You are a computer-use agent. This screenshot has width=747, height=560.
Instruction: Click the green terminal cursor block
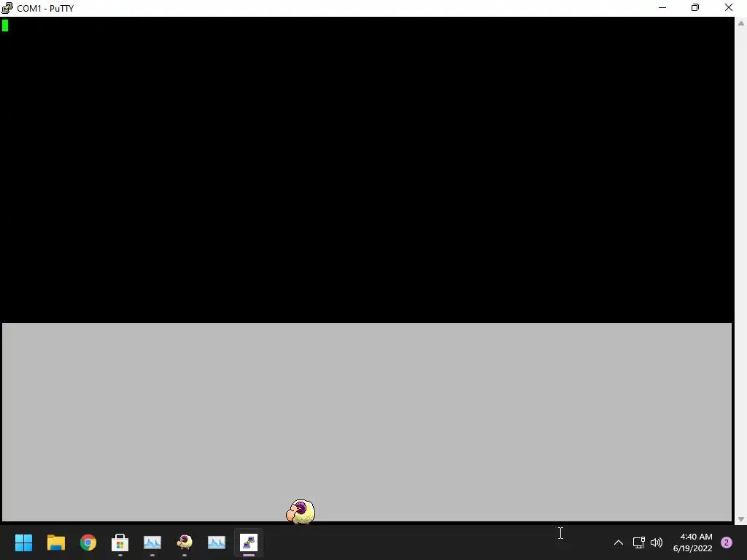[5, 26]
